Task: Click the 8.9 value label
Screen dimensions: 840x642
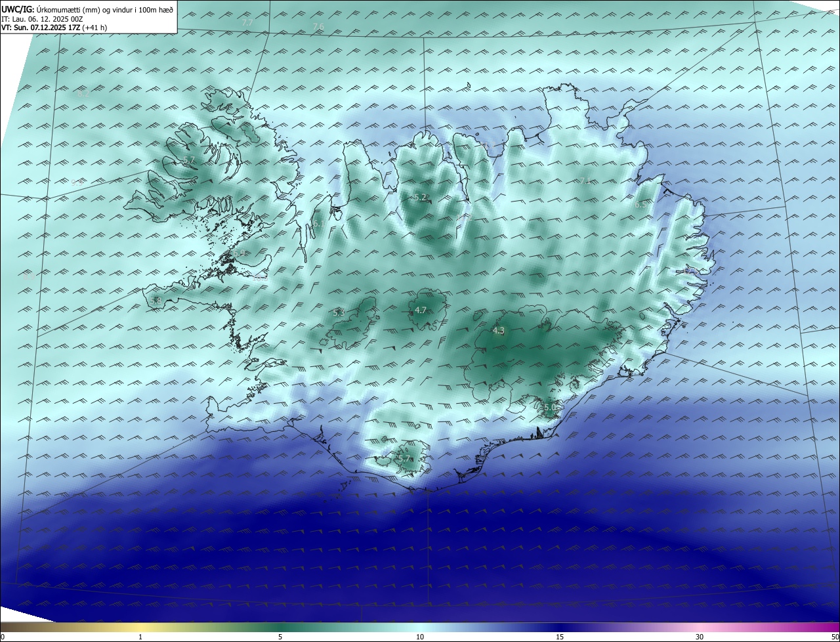Action: coord(28,276)
